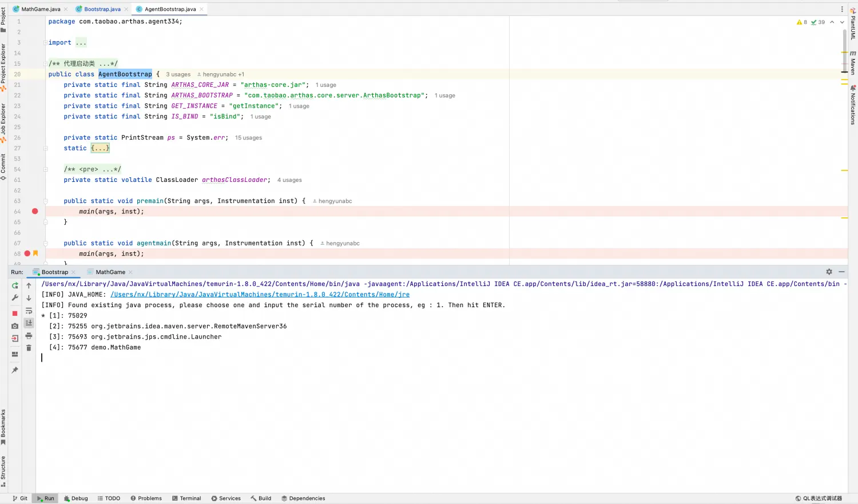Open the Project Explorer side panel
This screenshot has height=504, width=858.
pos(3,68)
